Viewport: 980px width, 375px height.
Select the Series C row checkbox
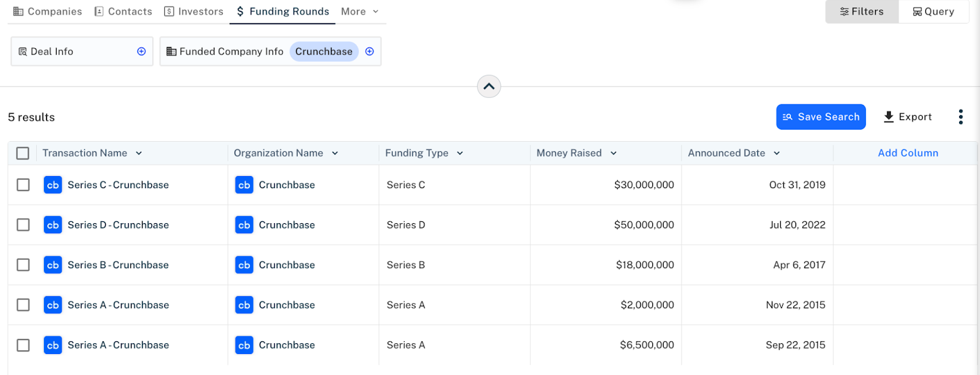pos(23,185)
